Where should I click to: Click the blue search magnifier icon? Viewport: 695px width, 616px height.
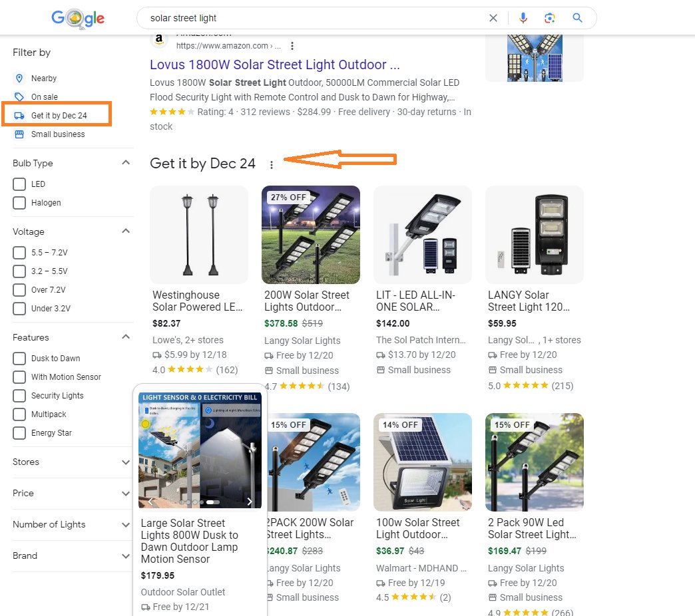click(577, 18)
